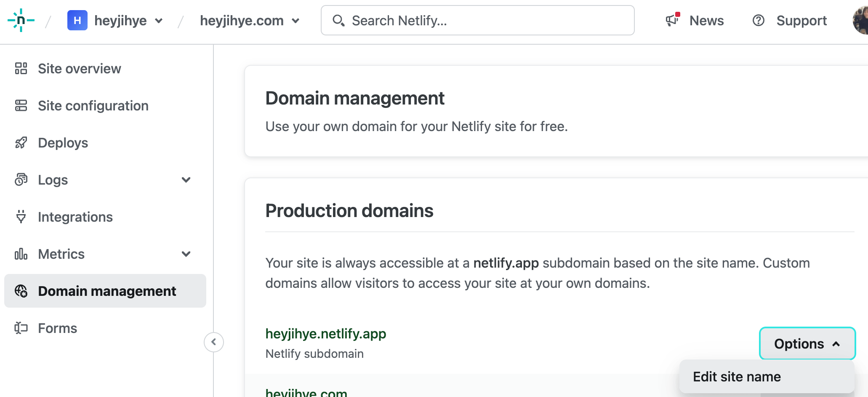Open the Metrics section label
Screen dimensions: 868x397
point(61,254)
